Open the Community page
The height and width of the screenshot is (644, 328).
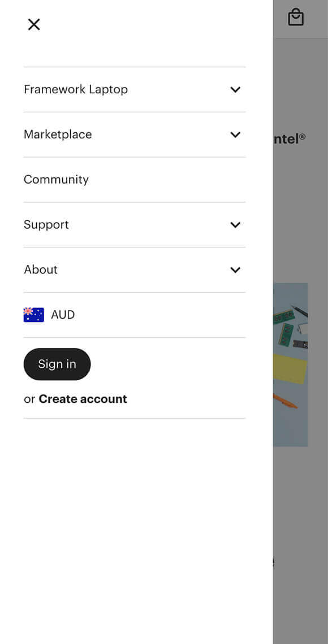pos(56,179)
